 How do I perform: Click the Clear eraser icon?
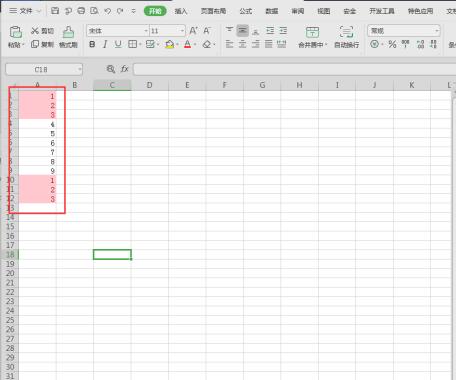[207, 44]
